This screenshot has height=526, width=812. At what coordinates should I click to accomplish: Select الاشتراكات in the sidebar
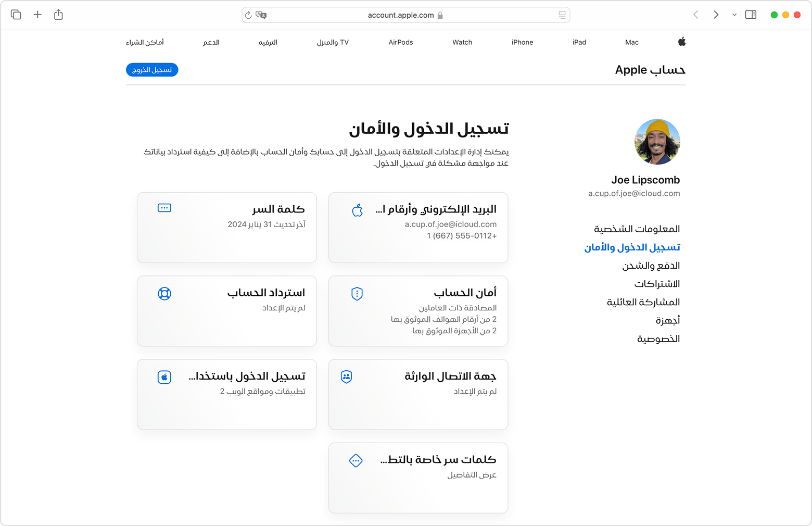click(657, 284)
